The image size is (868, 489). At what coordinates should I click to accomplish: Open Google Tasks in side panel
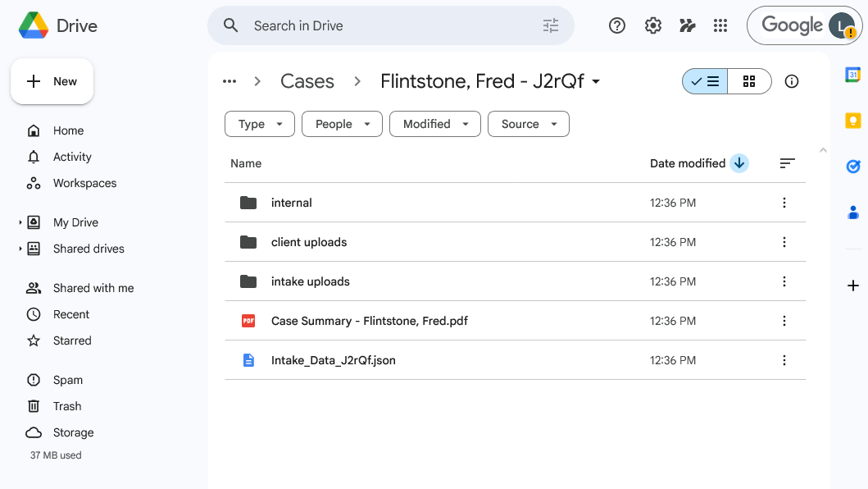coord(852,166)
